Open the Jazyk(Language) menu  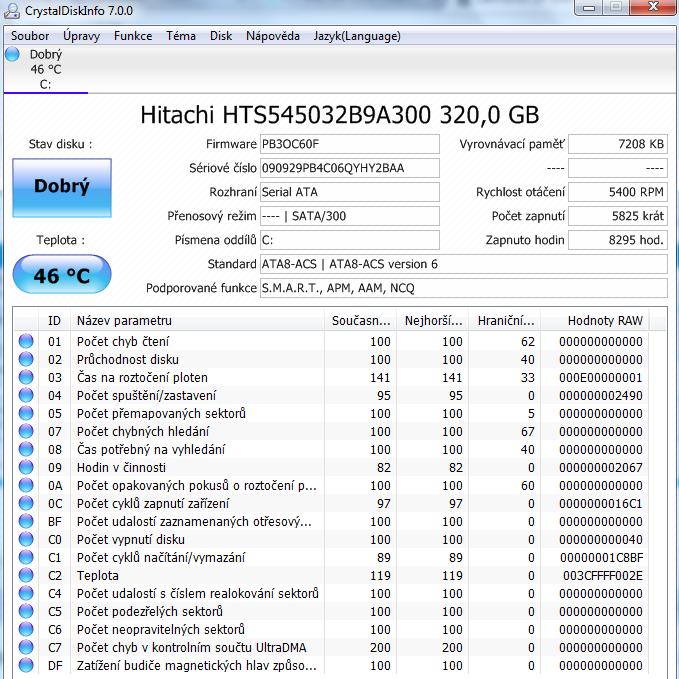(357, 36)
